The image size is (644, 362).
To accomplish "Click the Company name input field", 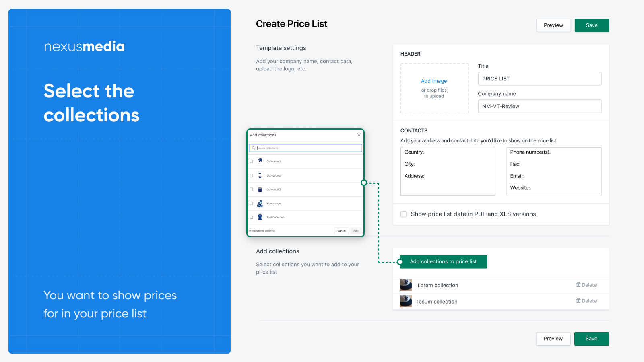I will click(539, 106).
